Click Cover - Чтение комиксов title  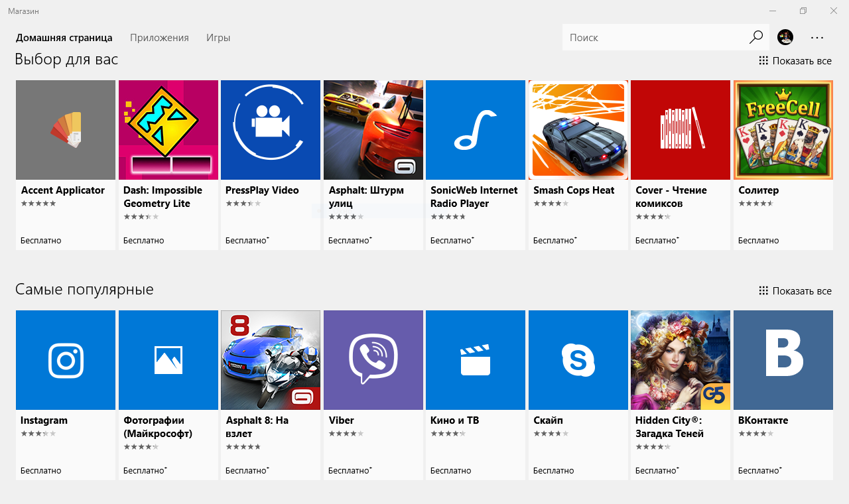pos(671,197)
